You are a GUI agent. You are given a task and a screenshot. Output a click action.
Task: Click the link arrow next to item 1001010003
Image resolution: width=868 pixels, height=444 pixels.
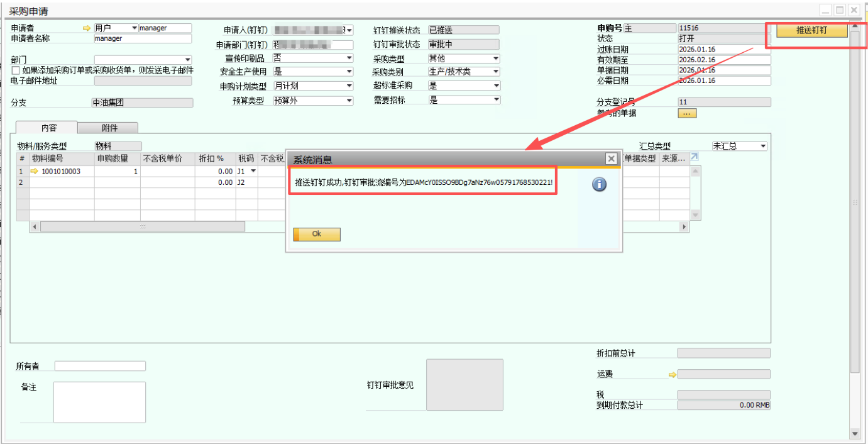point(35,171)
